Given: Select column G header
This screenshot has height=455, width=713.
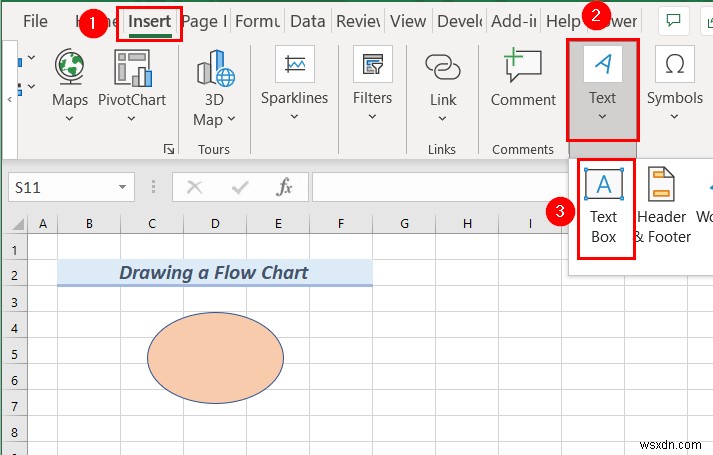Looking at the screenshot, I should [404, 224].
